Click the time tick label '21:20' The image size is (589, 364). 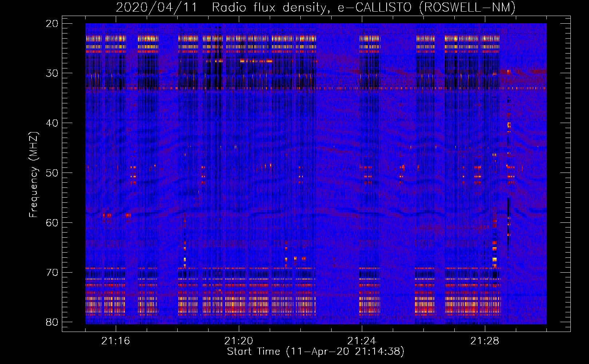239,341
